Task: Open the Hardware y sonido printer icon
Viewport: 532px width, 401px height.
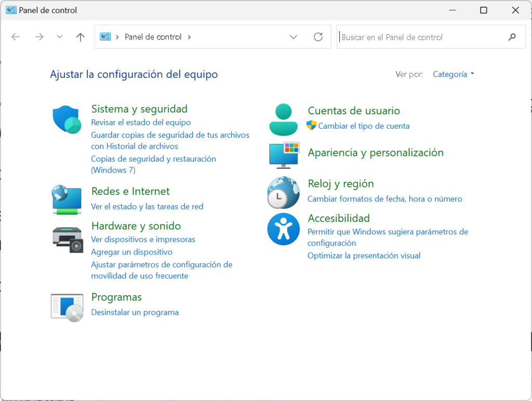Action: tap(68, 240)
